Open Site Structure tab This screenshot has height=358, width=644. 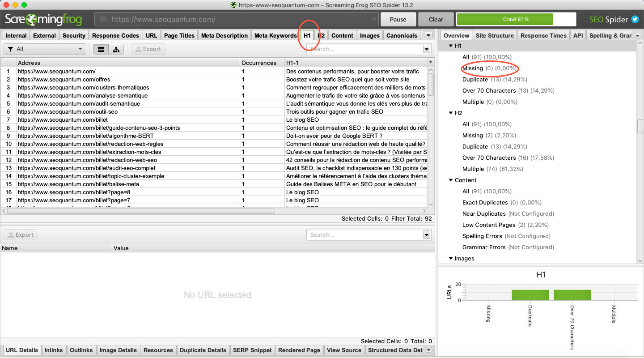pyautogui.click(x=495, y=35)
